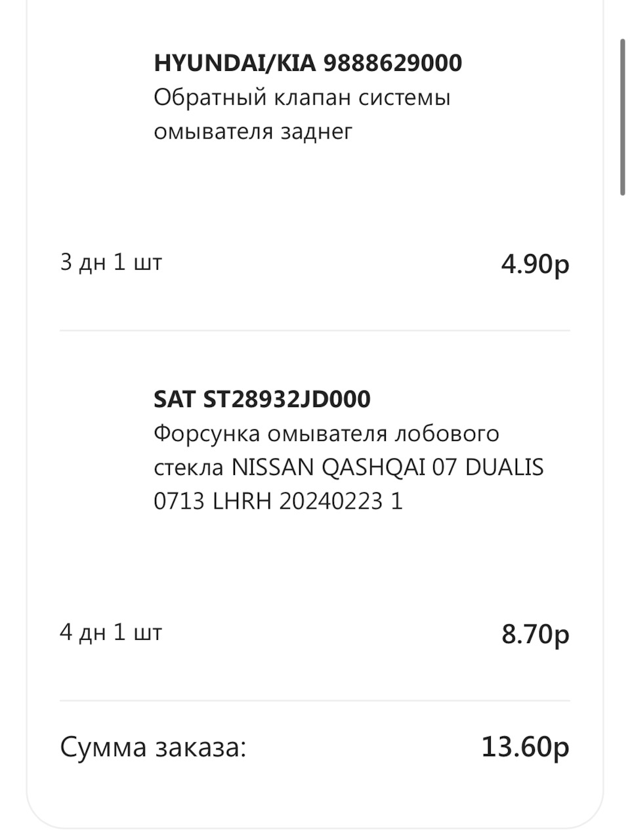This screenshot has width=630, height=840.
Task: Click the Сумма заказа label
Action: pyautogui.click(x=153, y=747)
